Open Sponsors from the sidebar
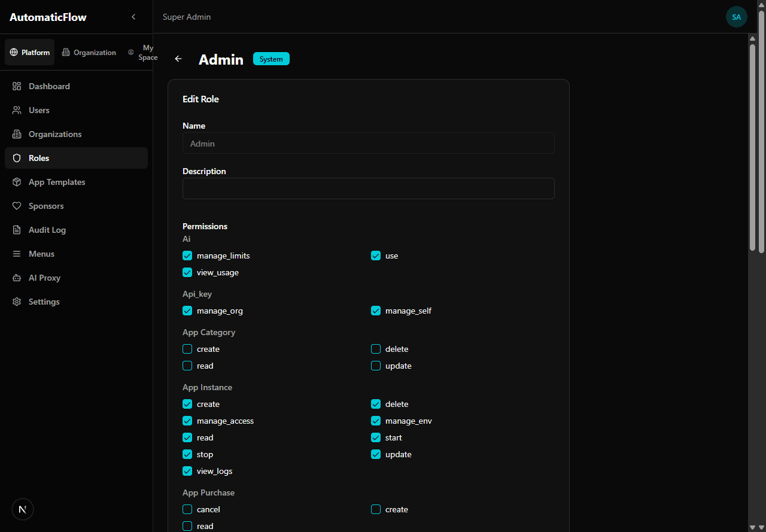Screen dimensions: 766x532 [77, 206]
